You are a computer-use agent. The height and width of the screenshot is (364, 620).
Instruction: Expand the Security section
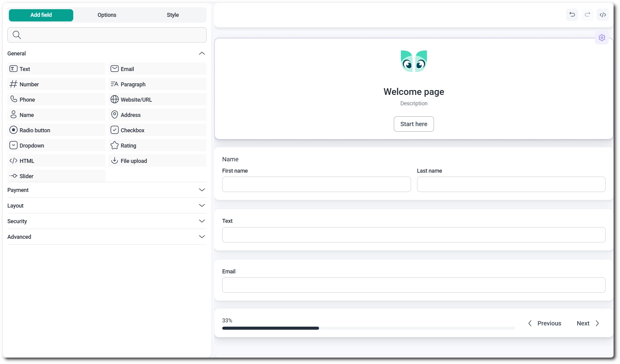[x=107, y=221]
